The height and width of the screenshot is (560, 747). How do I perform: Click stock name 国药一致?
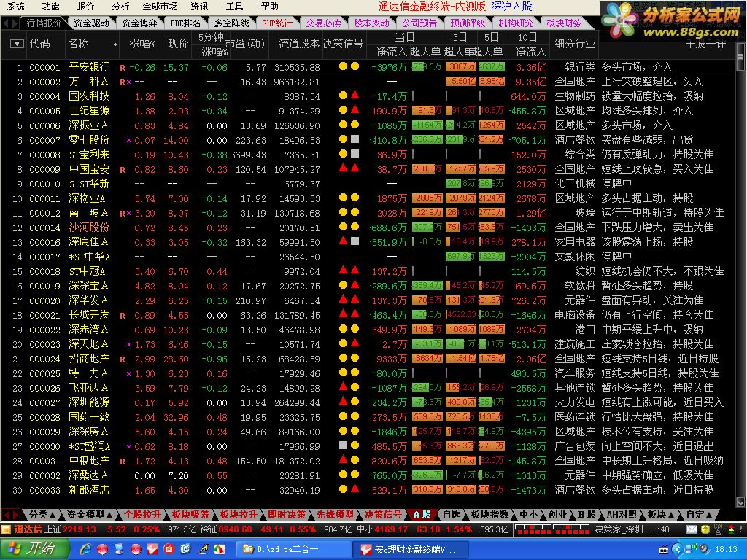(x=89, y=417)
